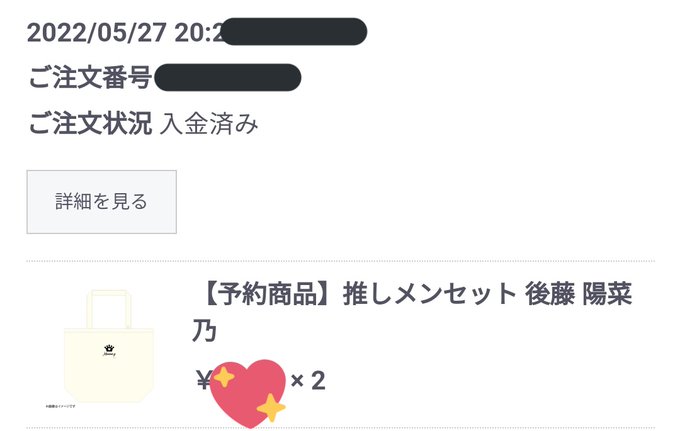Click the upper-left sparkle on the heart
The height and width of the screenshot is (431, 680).
tap(224, 377)
